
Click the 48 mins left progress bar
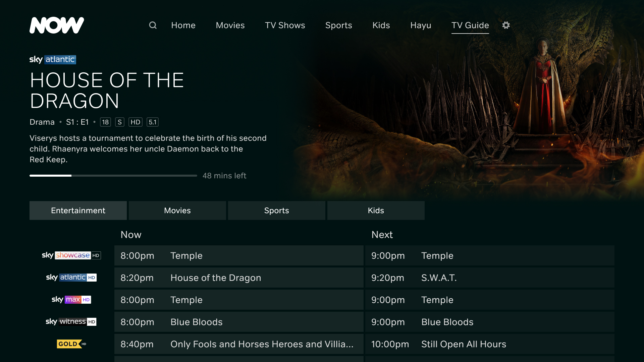(113, 176)
